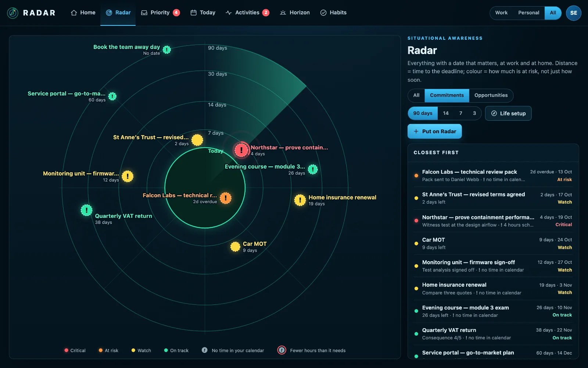
Task: Click the Northstar critical blip
Action: pyautogui.click(x=241, y=150)
